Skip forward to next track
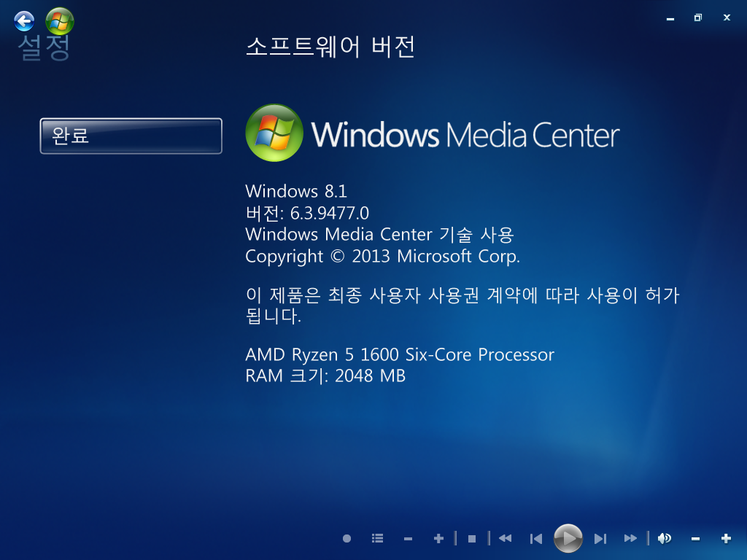Image resolution: width=747 pixels, height=560 pixels. [600, 539]
